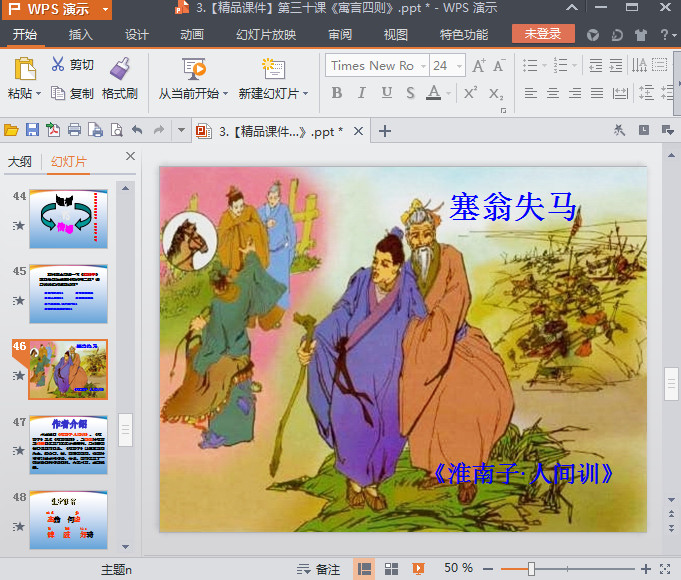Click the zoom slider handle

click(531, 569)
